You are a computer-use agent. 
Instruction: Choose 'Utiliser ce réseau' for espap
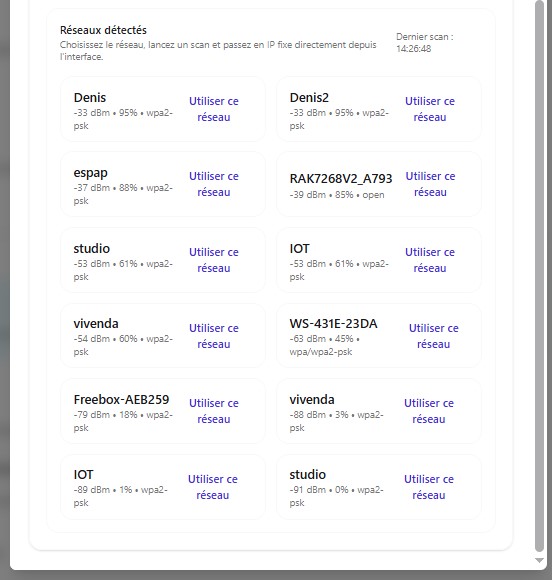tap(214, 184)
